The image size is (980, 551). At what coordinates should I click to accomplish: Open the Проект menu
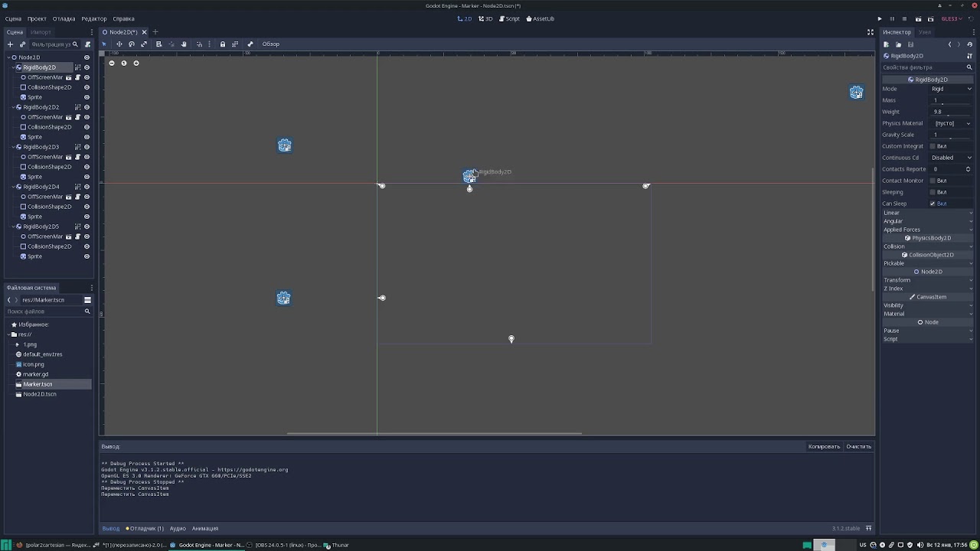tap(37, 19)
